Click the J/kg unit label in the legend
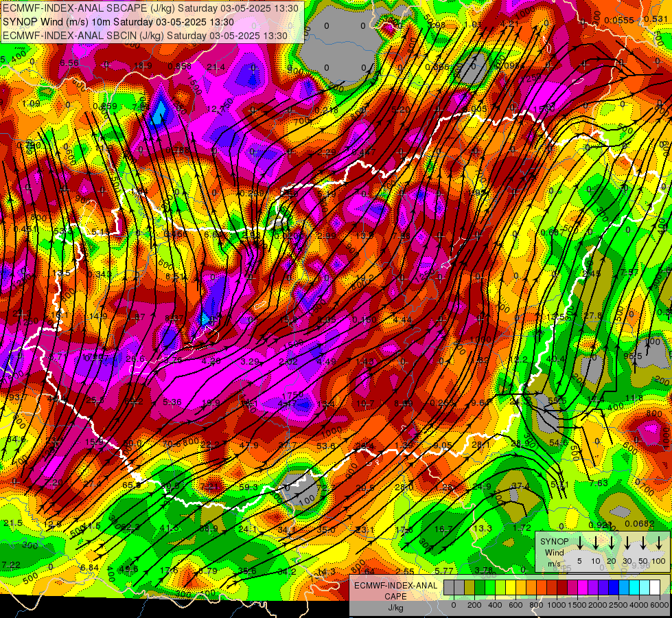 (395, 608)
